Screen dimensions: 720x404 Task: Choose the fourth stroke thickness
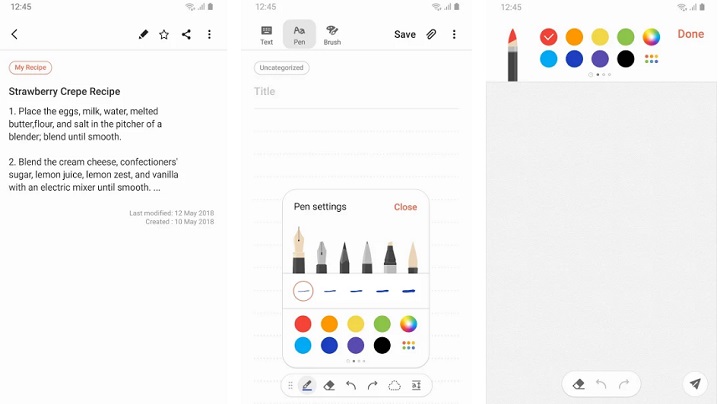coord(382,291)
